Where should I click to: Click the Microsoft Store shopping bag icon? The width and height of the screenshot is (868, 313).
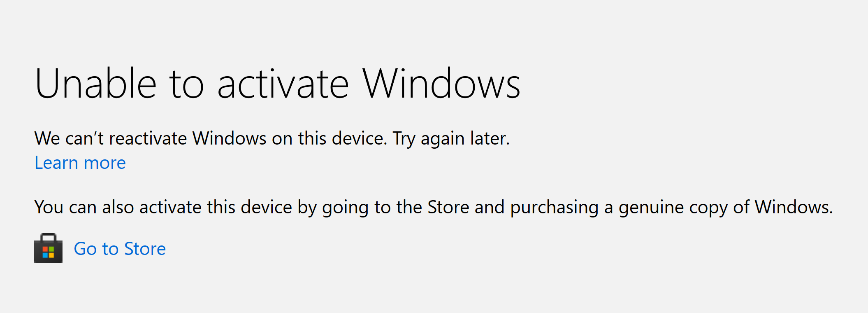[48, 248]
